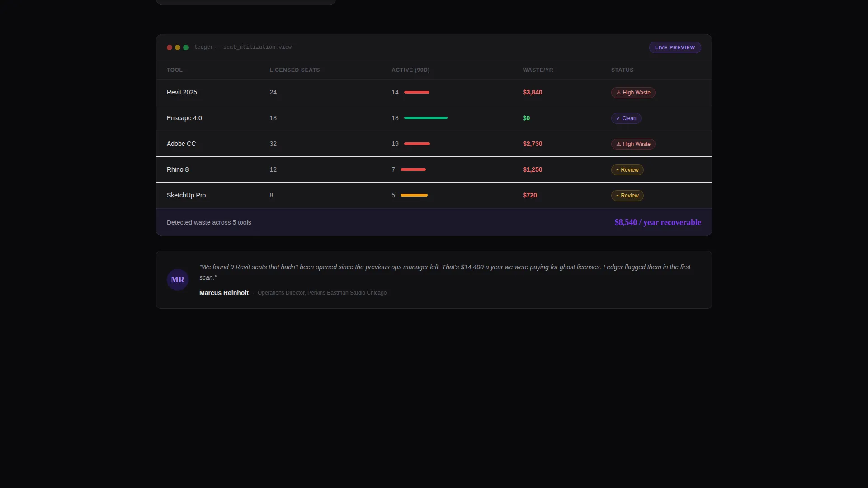The height and width of the screenshot is (488, 868).
Task: Click Marcus Reinholt's name
Action: click(224, 293)
